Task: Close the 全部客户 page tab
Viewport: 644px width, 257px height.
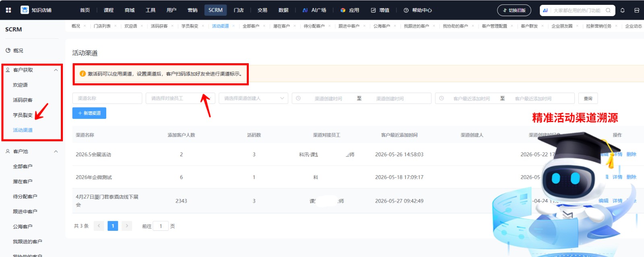Action: click(x=264, y=26)
